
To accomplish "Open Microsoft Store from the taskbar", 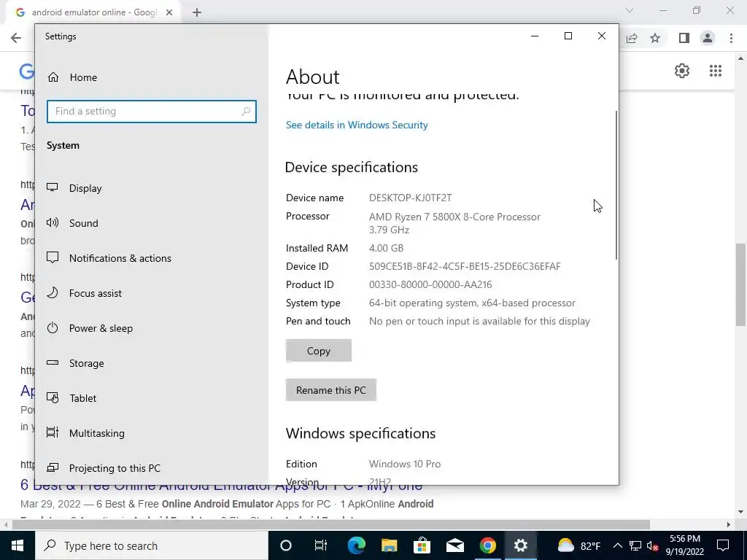I will [x=422, y=545].
